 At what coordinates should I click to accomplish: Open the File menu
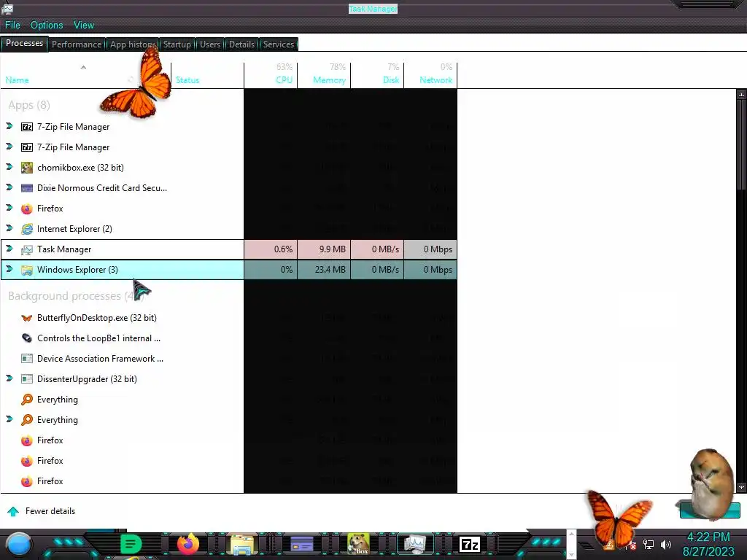[x=12, y=26]
